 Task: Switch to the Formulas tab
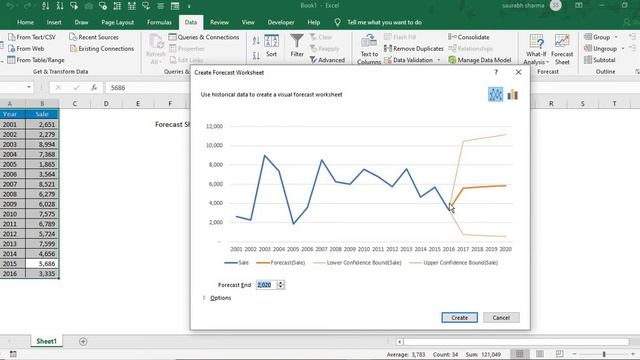click(x=159, y=22)
